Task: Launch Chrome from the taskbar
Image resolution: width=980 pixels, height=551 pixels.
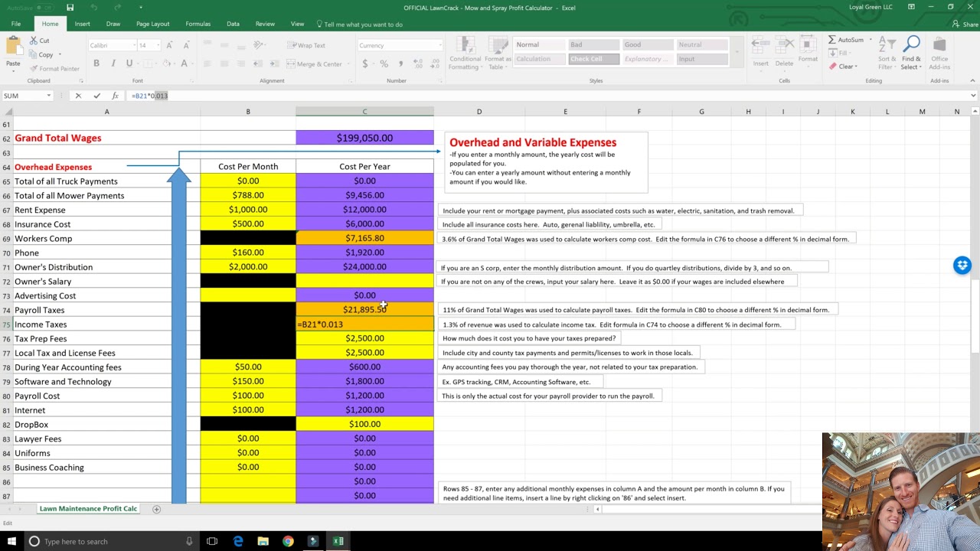Action: coord(288,541)
